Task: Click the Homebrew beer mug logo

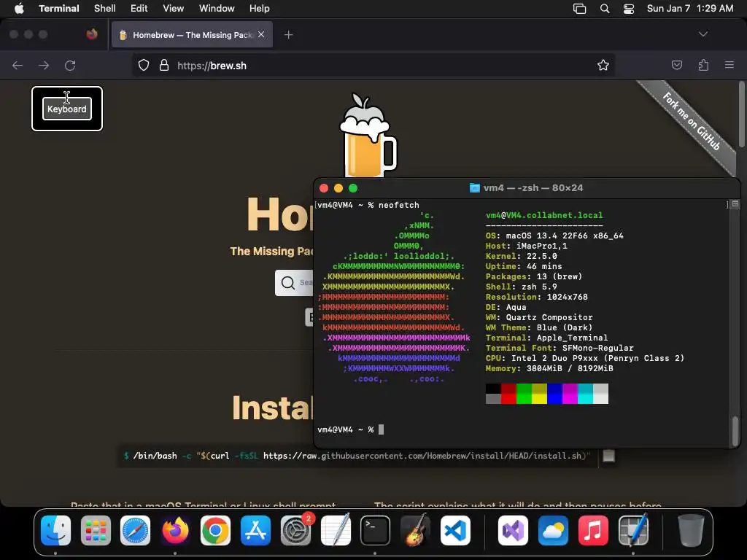Action: pos(368,135)
